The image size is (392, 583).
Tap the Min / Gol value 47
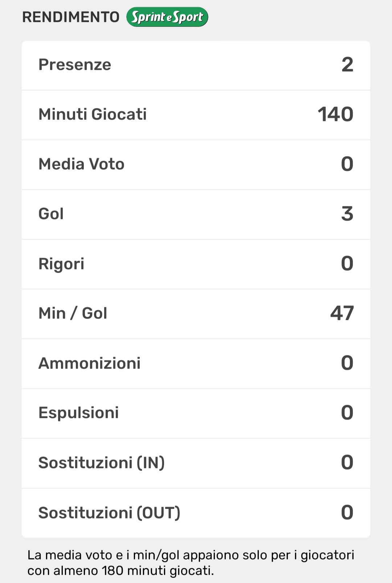click(342, 313)
